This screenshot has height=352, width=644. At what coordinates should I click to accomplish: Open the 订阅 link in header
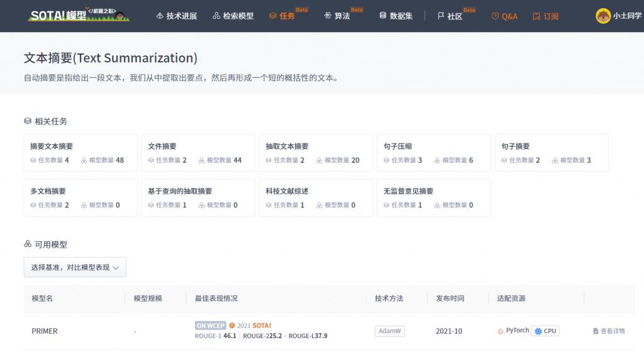[x=545, y=16]
